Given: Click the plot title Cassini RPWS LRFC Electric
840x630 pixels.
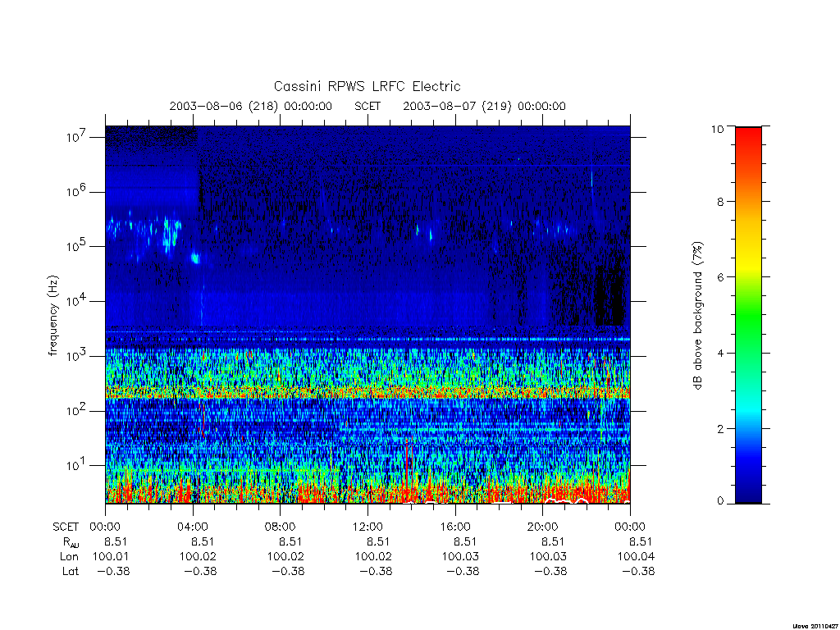Looking at the screenshot, I should pyautogui.click(x=367, y=86).
